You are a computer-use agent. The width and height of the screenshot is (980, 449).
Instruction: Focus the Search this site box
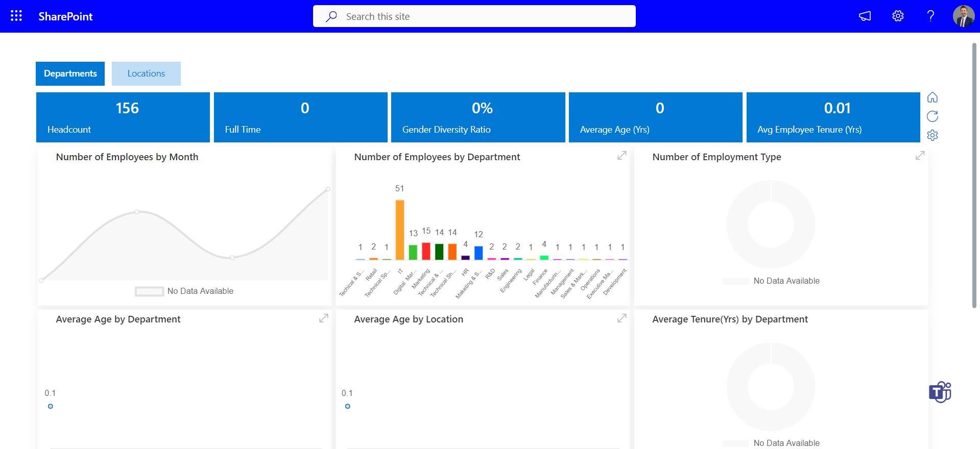(x=474, y=16)
